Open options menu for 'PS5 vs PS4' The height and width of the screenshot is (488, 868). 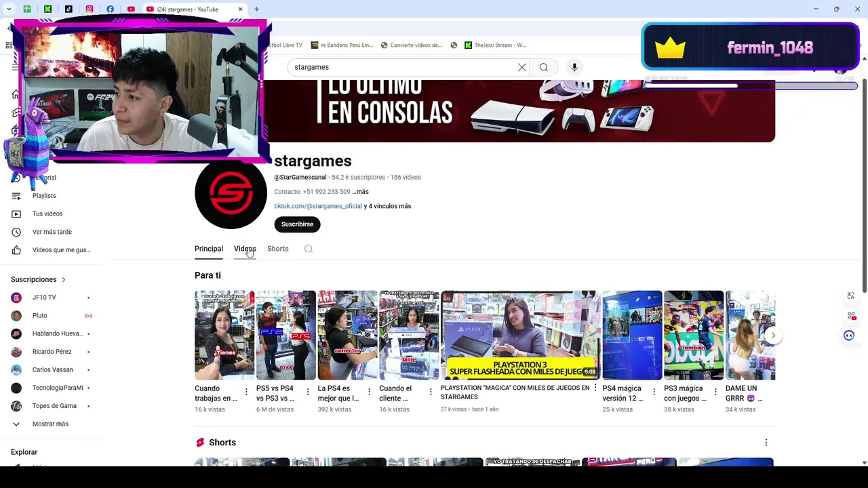308,392
